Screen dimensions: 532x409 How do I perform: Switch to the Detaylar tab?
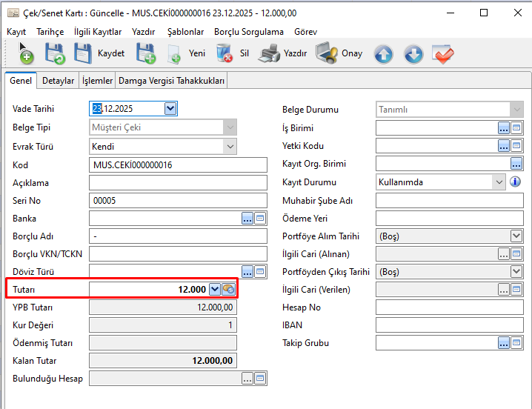pyautogui.click(x=58, y=81)
